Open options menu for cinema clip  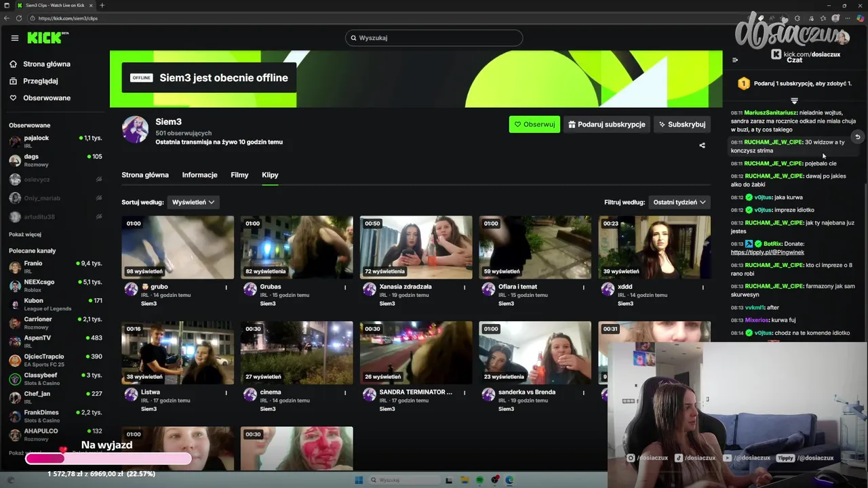[x=345, y=392]
